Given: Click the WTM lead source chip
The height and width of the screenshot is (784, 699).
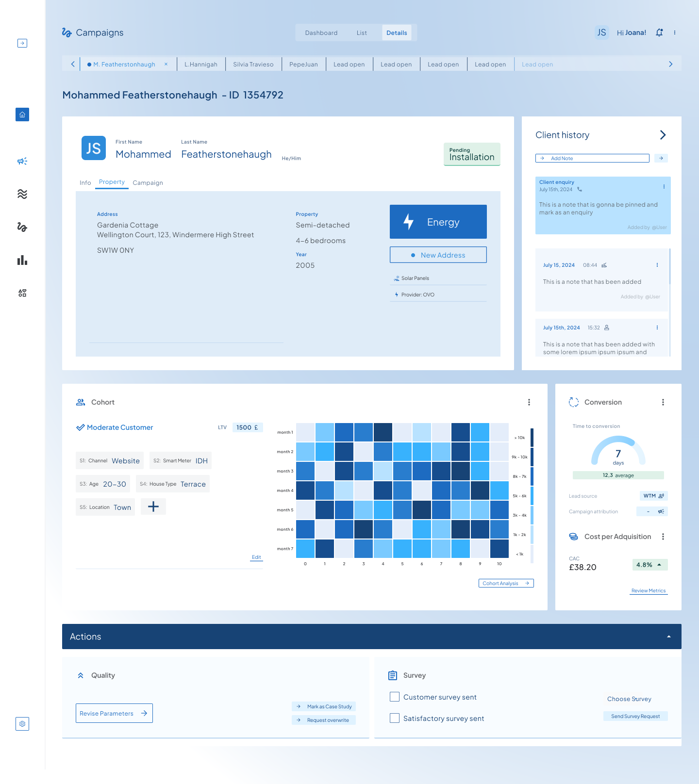Looking at the screenshot, I should [654, 496].
